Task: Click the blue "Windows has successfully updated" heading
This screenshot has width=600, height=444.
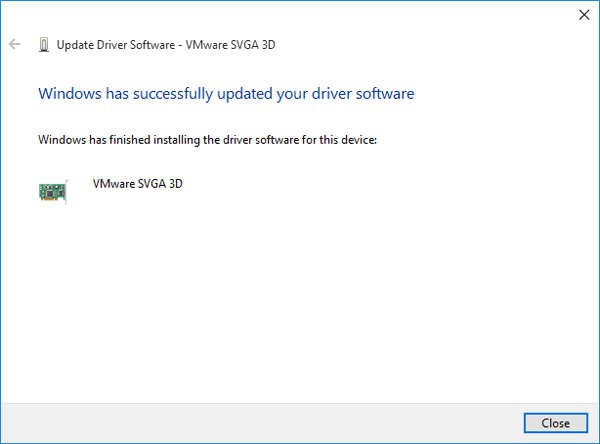Action: point(225,94)
